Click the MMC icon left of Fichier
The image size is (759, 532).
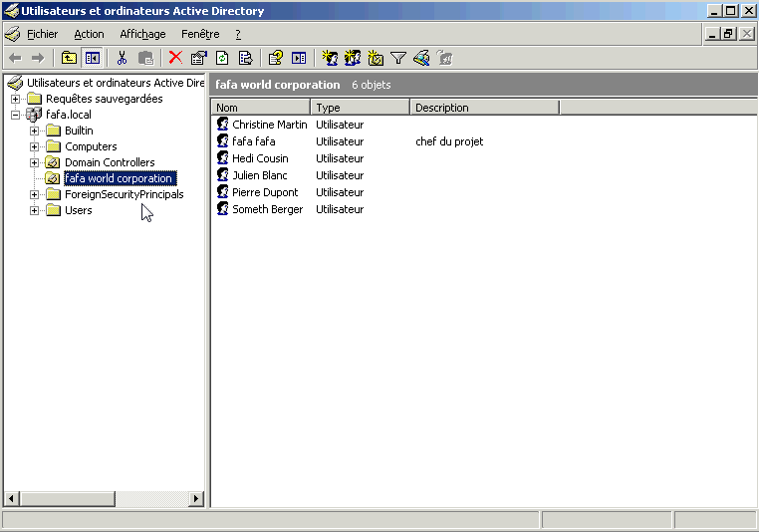[x=13, y=34]
